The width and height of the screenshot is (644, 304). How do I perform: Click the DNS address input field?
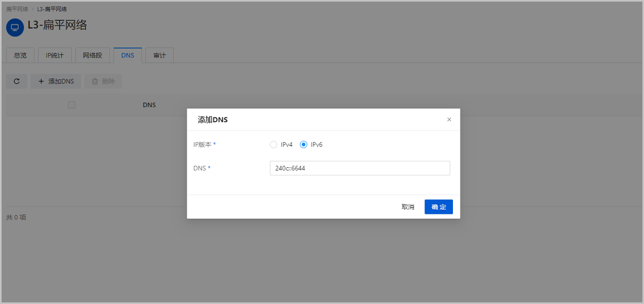(360, 168)
